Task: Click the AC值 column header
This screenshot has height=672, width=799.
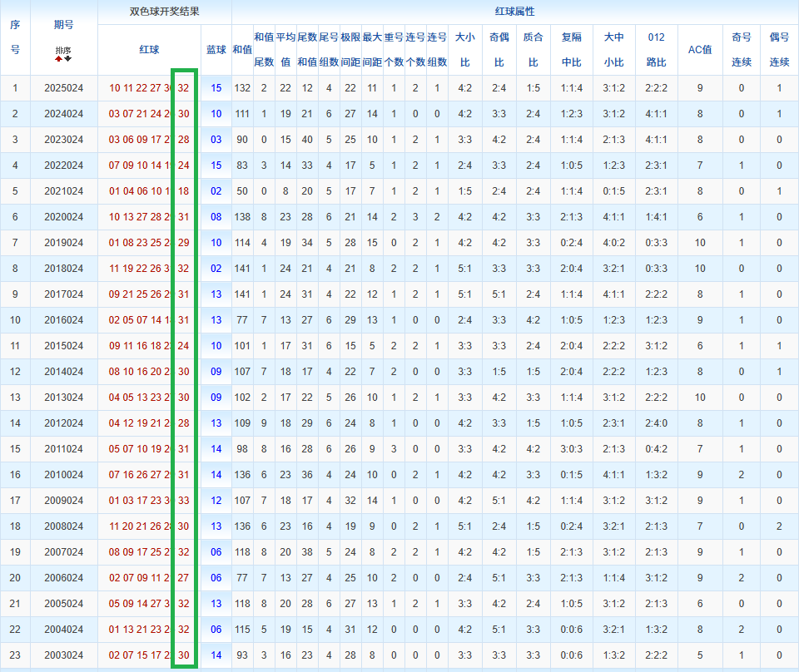Action: pos(699,50)
